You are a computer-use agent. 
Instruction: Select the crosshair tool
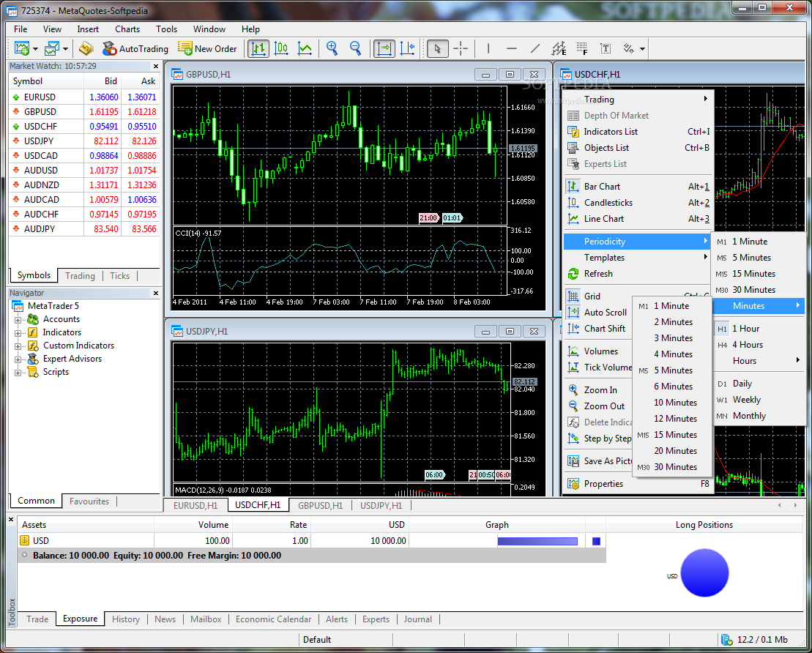click(x=461, y=48)
